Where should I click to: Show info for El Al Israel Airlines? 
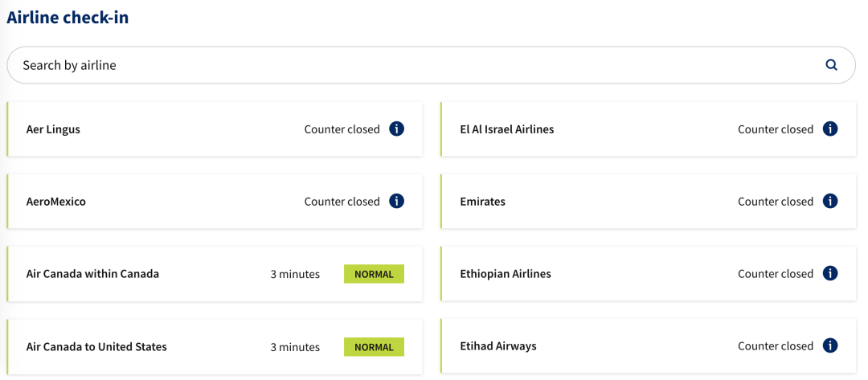pyautogui.click(x=829, y=129)
